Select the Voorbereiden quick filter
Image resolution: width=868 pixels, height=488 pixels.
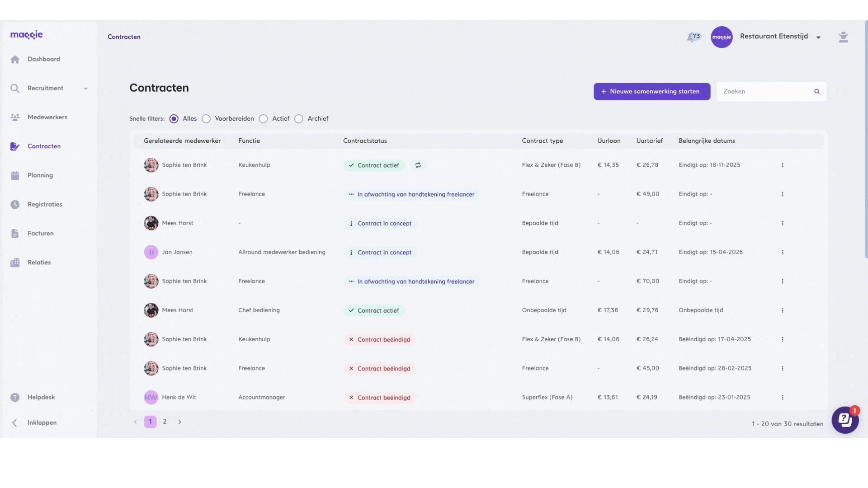(206, 119)
